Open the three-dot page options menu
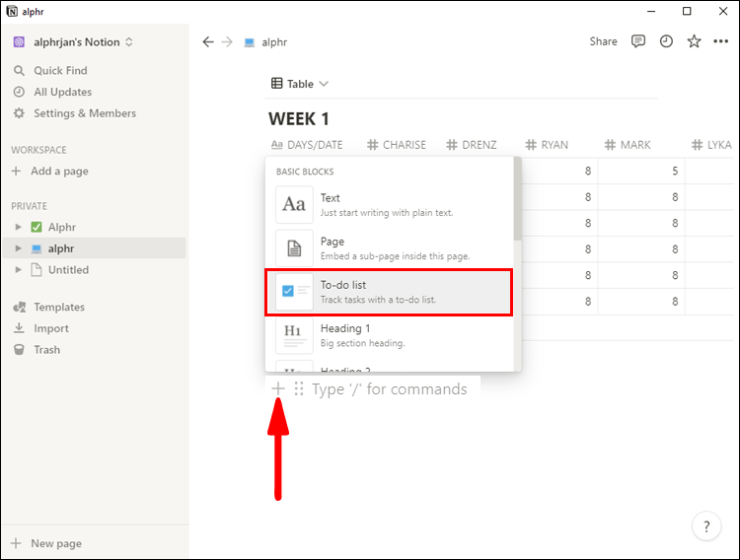The width and height of the screenshot is (740, 560). pos(721,41)
